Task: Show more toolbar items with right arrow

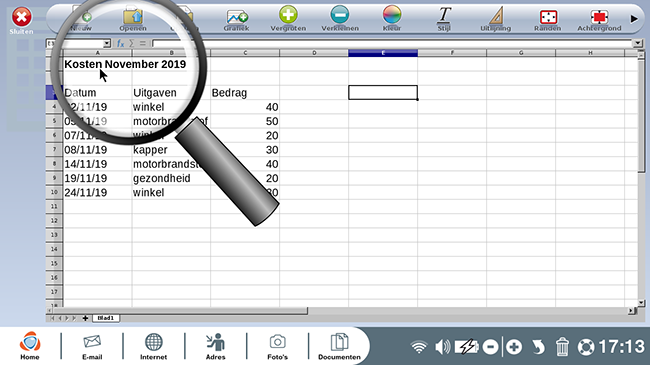Action: click(634, 19)
